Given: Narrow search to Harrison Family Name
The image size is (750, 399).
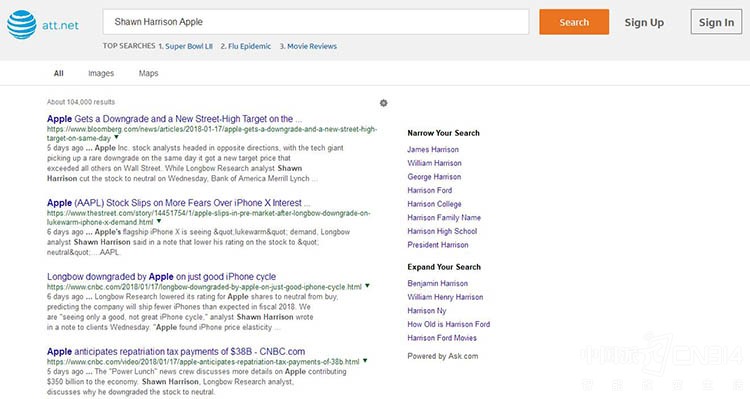Looking at the screenshot, I should coord(444,218).
